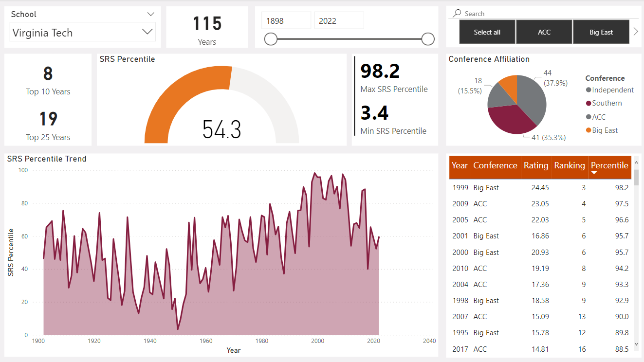This screenshot has width=644, height=362.
Task: Click percentile value 97.5
Action: point(622,203)
